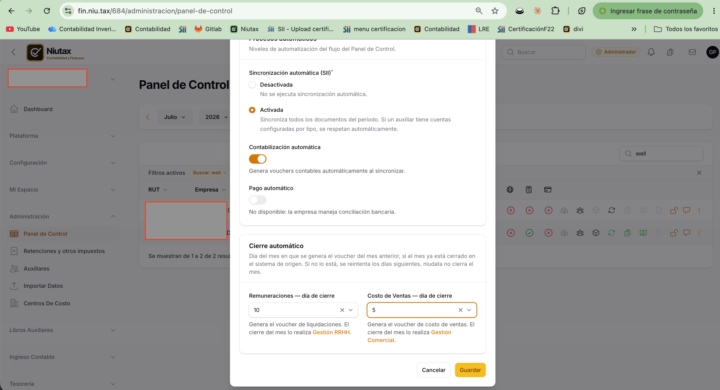
Task: Expand the Mi Espacio sidebar section
Action: click(62, 190)
